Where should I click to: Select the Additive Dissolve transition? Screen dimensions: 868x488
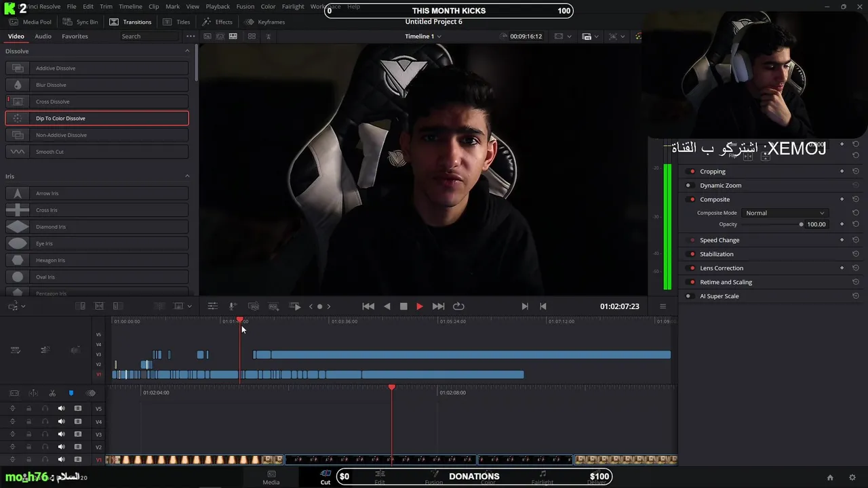(x=97, y=68)
